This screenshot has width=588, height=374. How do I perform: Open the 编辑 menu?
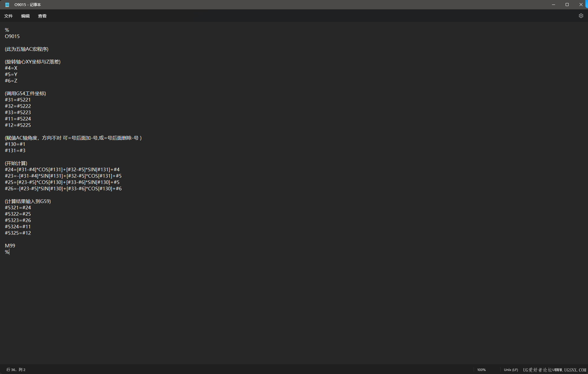25,16
